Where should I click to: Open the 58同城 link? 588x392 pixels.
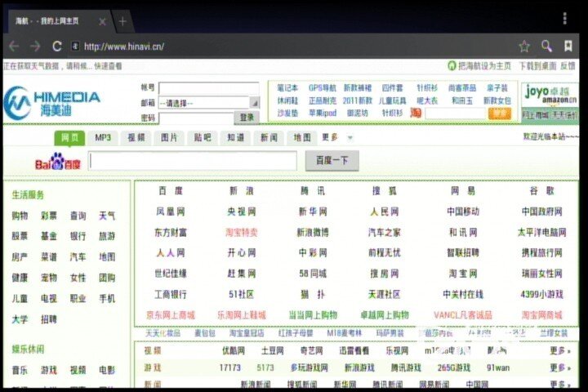[313, 274]
